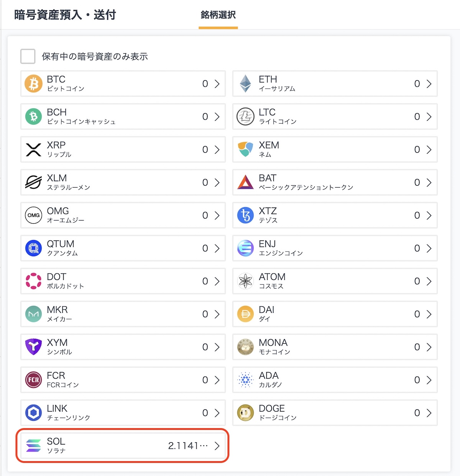The image size is (460, 476).
Task: Click the chevron on the MONA row
Action: [429, 347]
